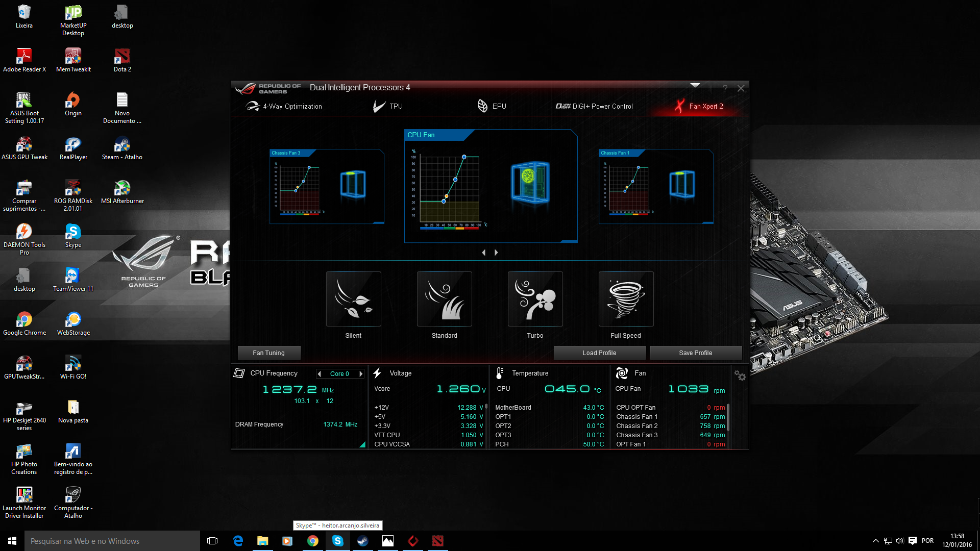This screenshot has height=551, width=980.
Task: Open ROG RAMDisk desktop icon
Action: pyautogui.click(x=73, y=196)
